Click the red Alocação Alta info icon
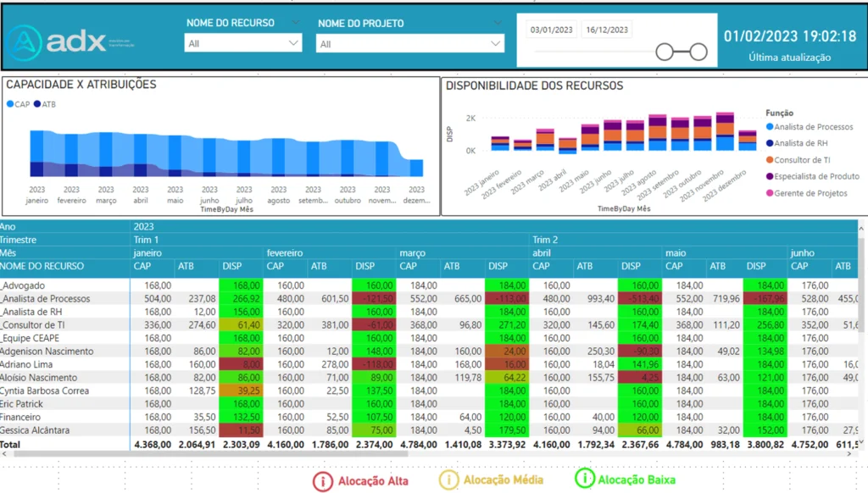The height and width of the screenshot is (493, 868). coord(322,480)
